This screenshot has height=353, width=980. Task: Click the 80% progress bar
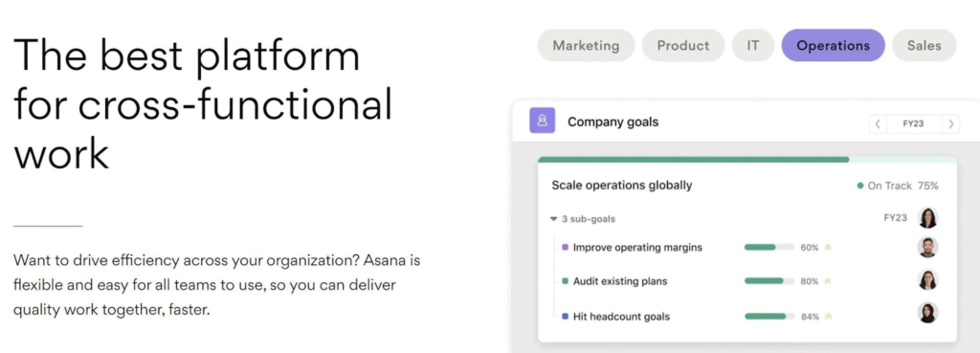tap(768, 281)
